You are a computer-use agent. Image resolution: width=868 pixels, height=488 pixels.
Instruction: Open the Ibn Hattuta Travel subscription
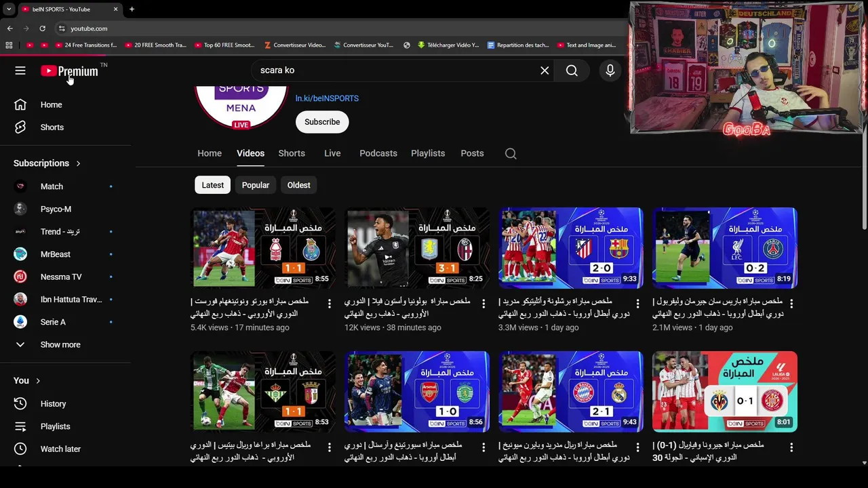pos(66,300)
